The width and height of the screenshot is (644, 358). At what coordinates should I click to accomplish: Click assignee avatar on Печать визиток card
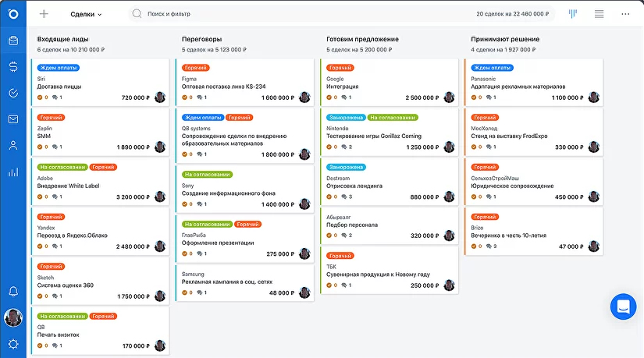[x=160, y=346]
